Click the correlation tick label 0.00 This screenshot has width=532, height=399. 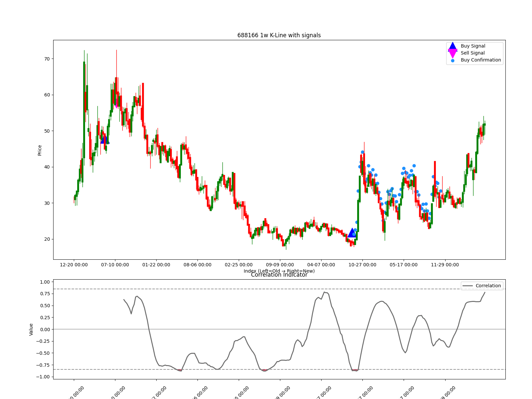click(x=45, y=330)
